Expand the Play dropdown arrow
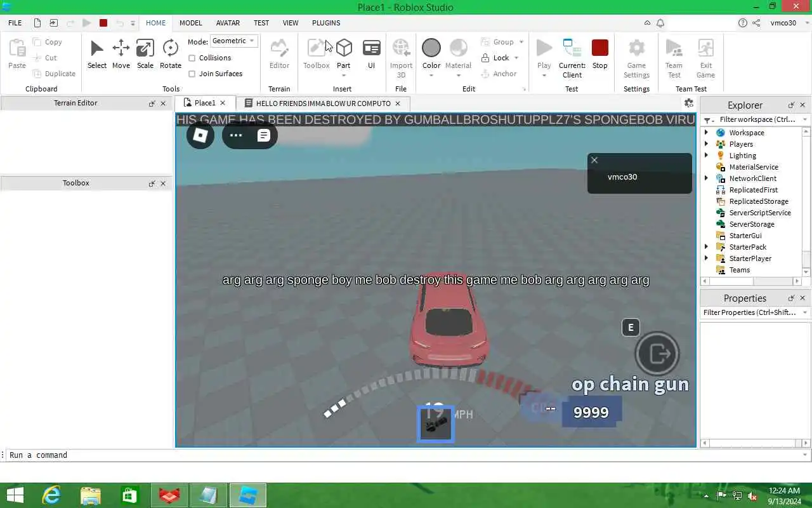The height and width of the screenshot is (508, 812). (x=544, y=76)
